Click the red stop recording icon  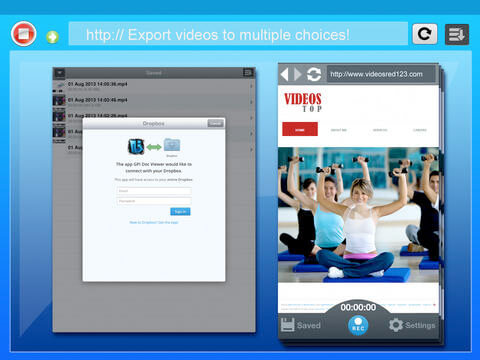[23, 34]
